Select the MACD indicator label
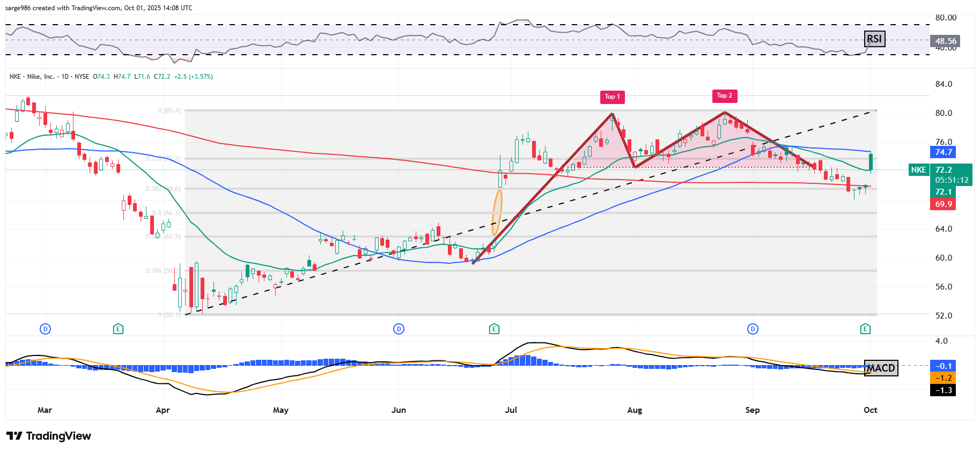This screenshot has width=980, height=452. pos(881,368)
